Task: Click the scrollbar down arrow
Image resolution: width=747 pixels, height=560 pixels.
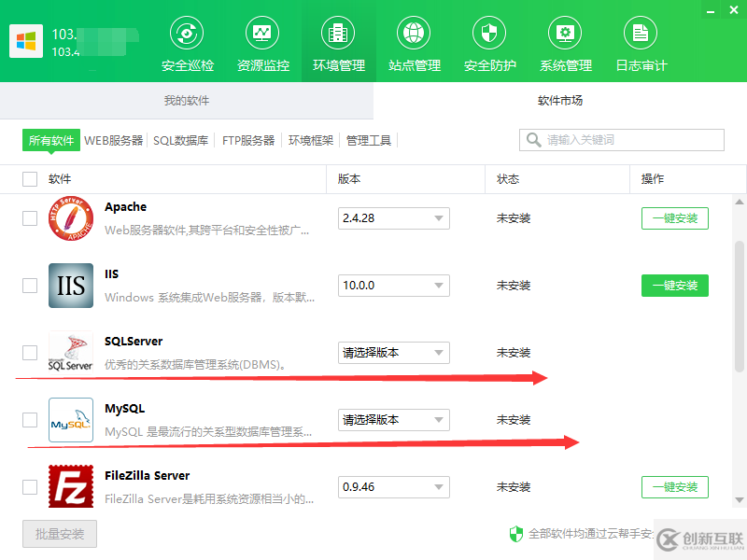Action: point(740,500)
